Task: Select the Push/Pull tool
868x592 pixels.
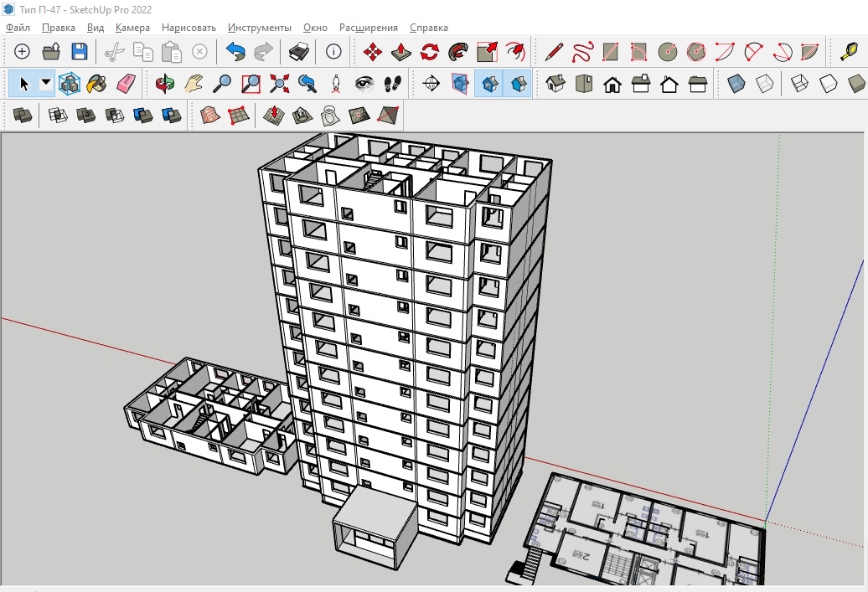Action: (x=400, y=52)
